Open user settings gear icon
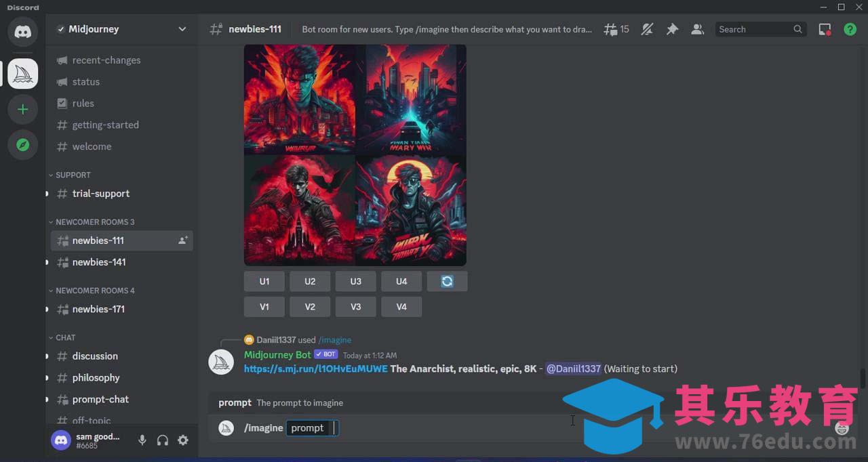Viewport: 868px width, 462px height. 183,440
